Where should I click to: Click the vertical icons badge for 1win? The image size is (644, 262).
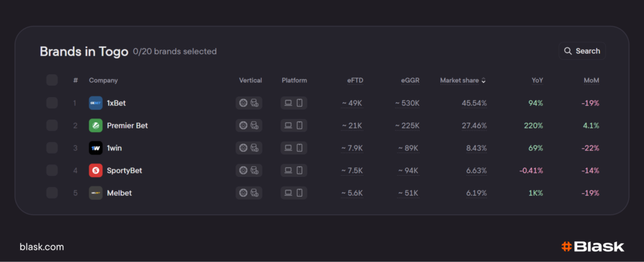[249, 148]
